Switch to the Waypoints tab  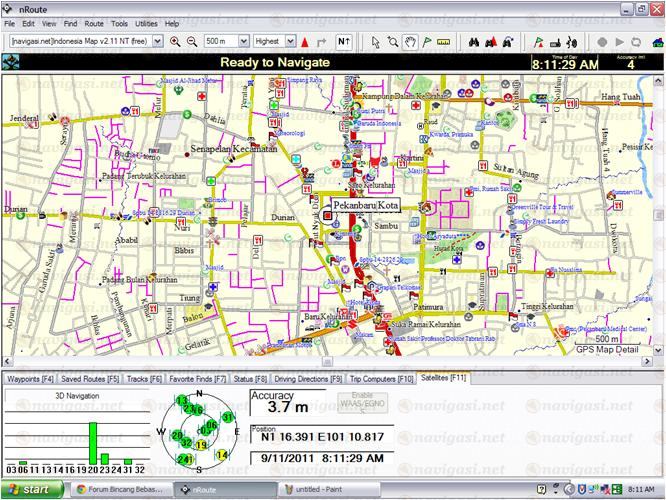[x=30, y=380]
